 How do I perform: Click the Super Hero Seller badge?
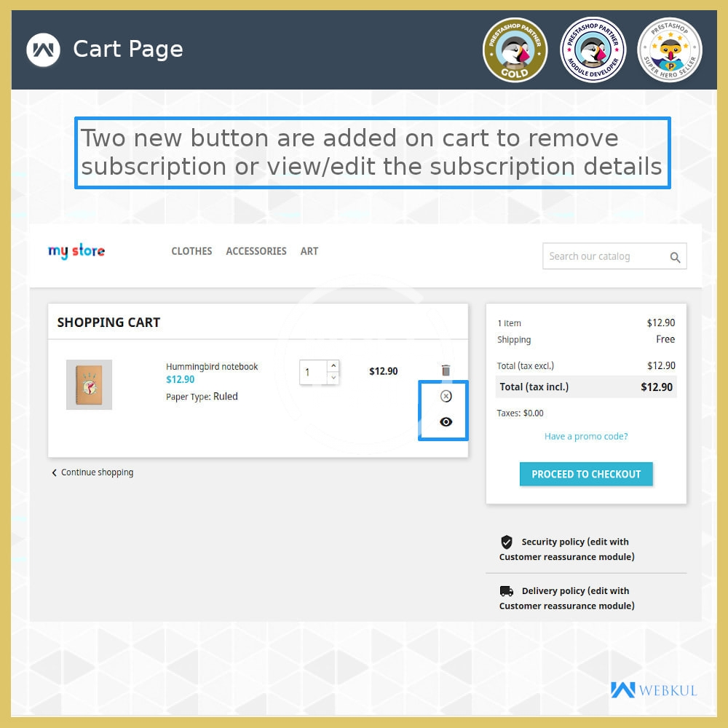coord(670,50)
